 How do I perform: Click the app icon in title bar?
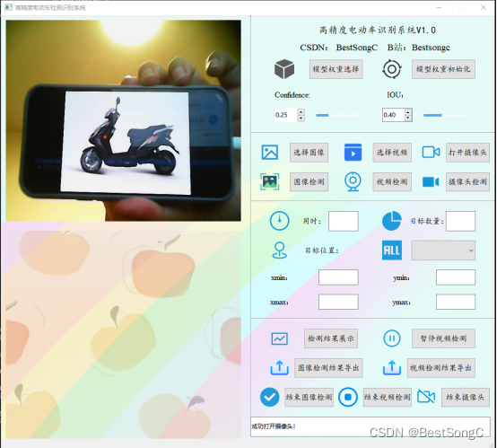click(x=9, y=7)
